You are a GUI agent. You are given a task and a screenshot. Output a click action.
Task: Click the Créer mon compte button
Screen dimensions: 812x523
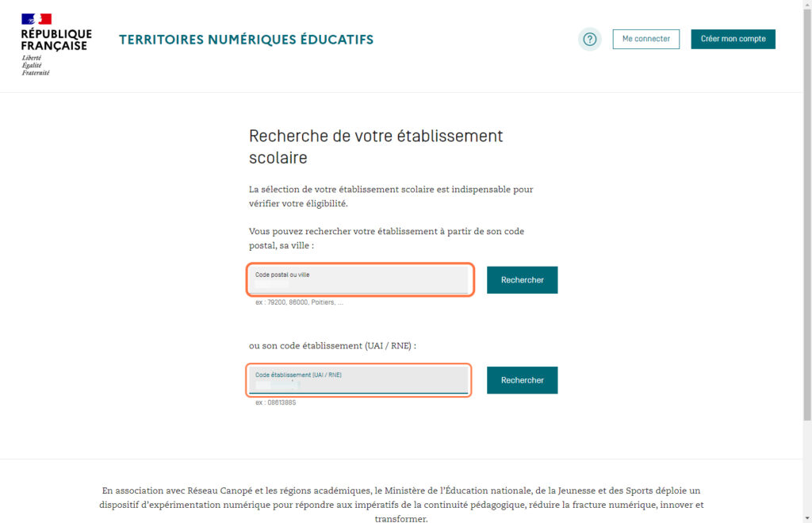click(733, 39)
